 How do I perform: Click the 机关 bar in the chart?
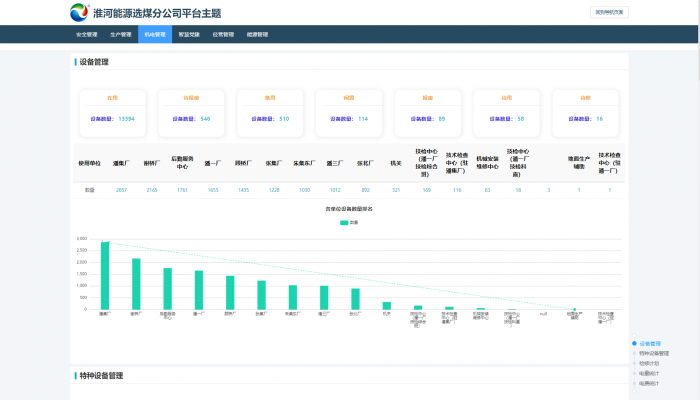click(x=387, y=305)
